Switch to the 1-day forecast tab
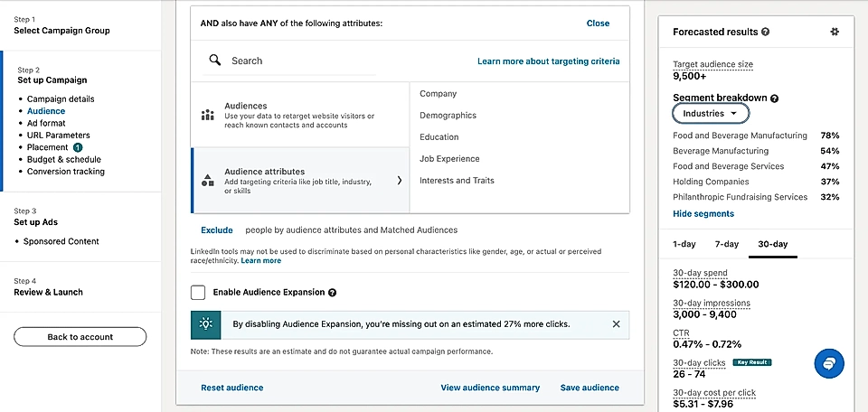Image resolution: width=868 pixels, height=412 pixels. pyautogui.click(x=684, y=244)
